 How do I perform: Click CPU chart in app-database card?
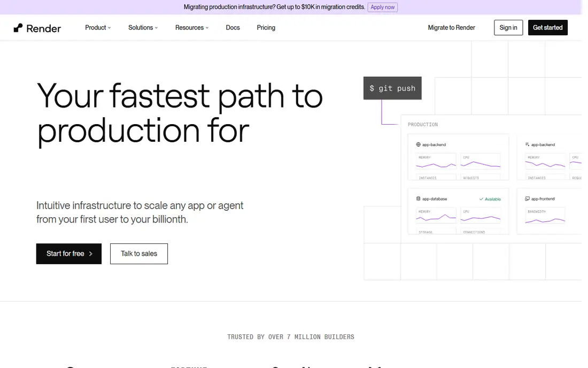point(481,217)
